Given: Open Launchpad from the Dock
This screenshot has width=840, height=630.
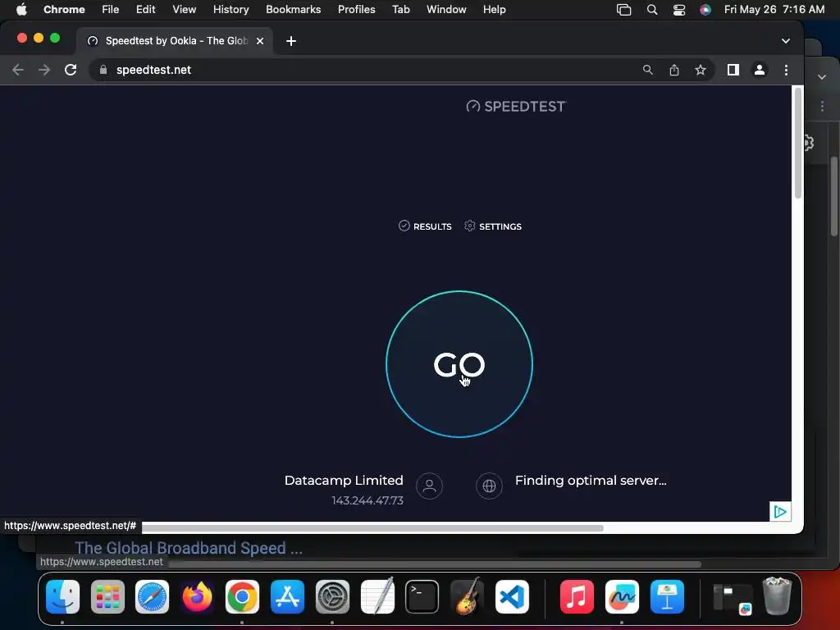Looking at the screenshot, I should (107, 597).
